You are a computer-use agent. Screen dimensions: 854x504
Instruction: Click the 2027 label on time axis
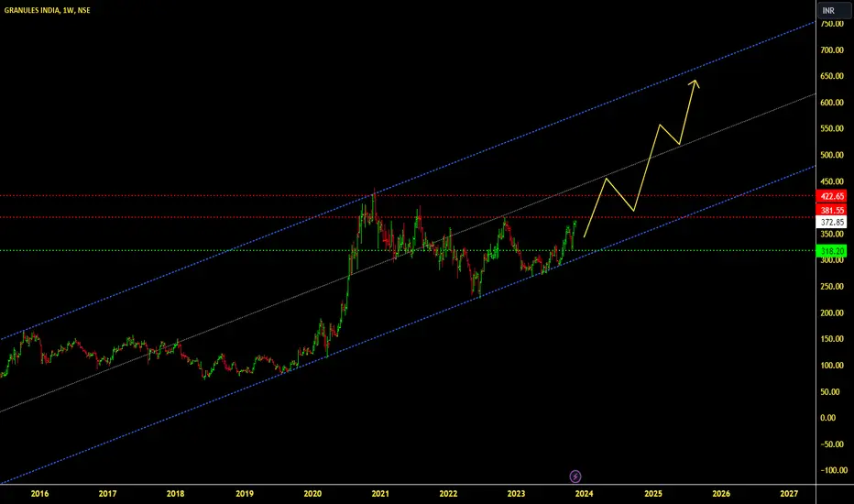point(789,494)
